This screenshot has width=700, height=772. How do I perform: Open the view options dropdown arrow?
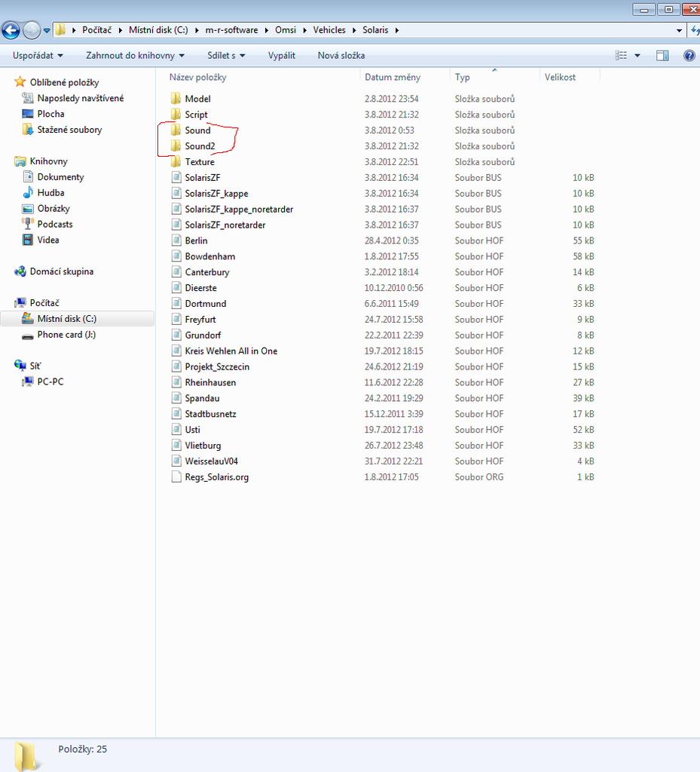(637, 56)
